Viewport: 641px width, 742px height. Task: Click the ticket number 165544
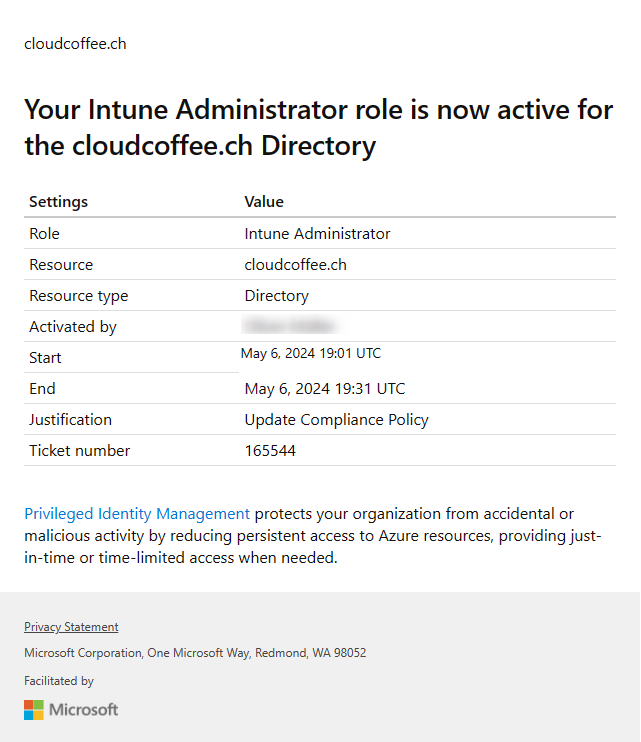[x=270, y=450]
